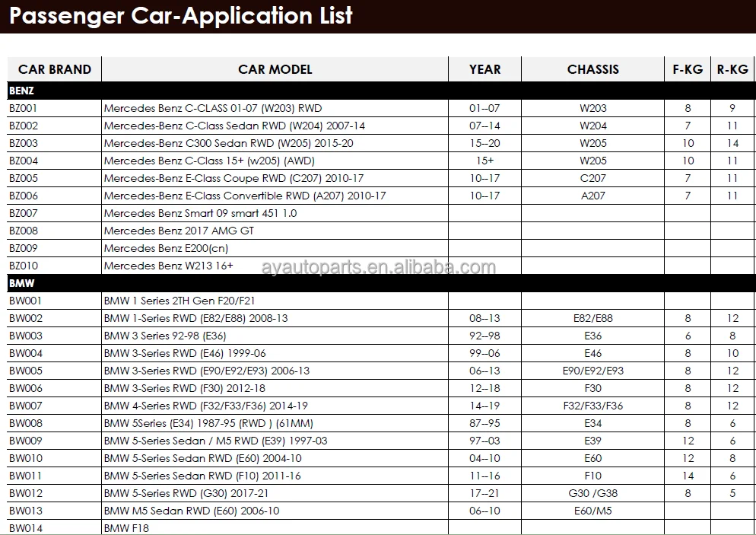Select the R-KG column header
This screenshot has width=756, height=535.
point(733,69)
